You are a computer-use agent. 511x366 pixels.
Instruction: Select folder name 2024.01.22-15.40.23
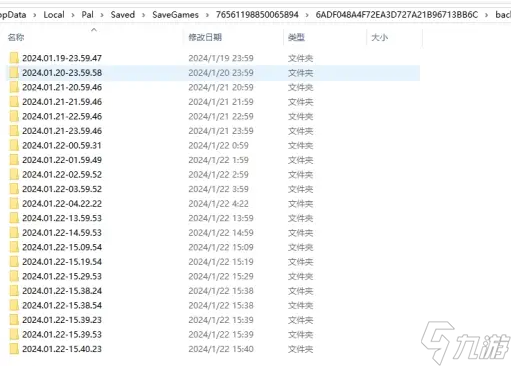[x=62, y=349]
